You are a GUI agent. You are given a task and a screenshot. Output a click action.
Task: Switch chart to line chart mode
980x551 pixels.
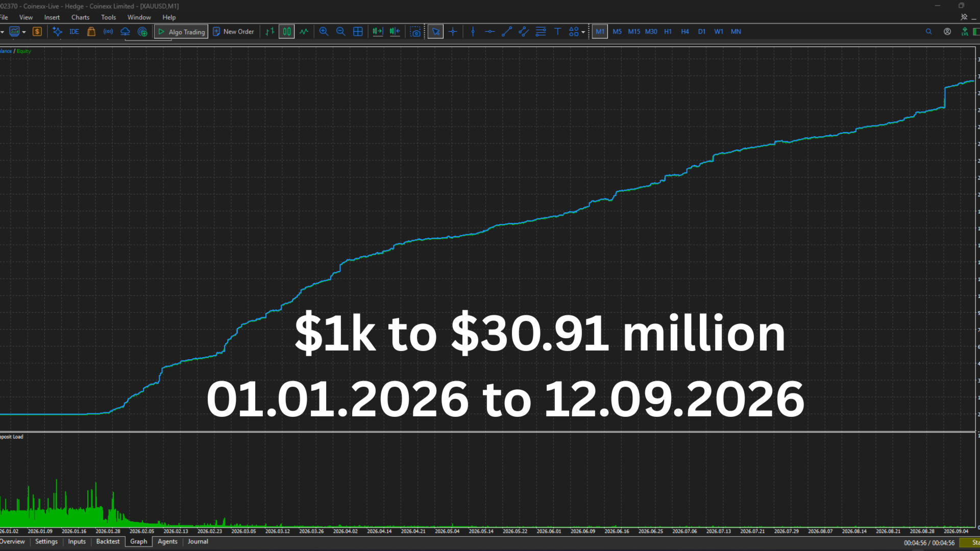(304, 32)
